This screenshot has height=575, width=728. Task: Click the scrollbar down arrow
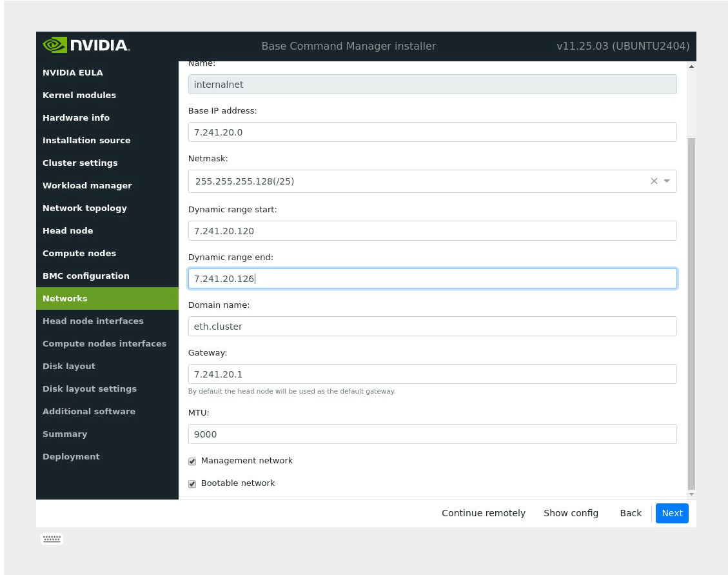point(691,494)
